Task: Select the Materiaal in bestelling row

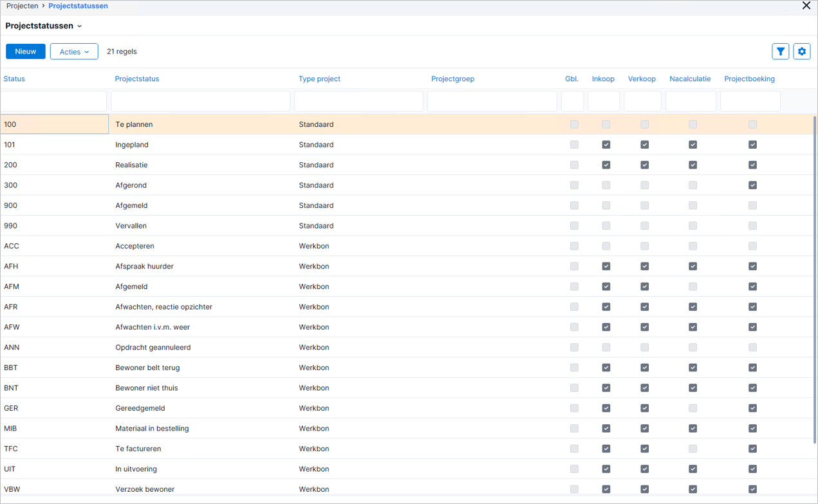Action: click(407, 429)
